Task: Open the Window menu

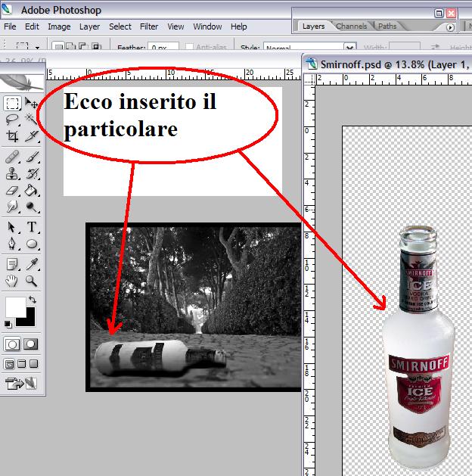Action: coord(207,26)
